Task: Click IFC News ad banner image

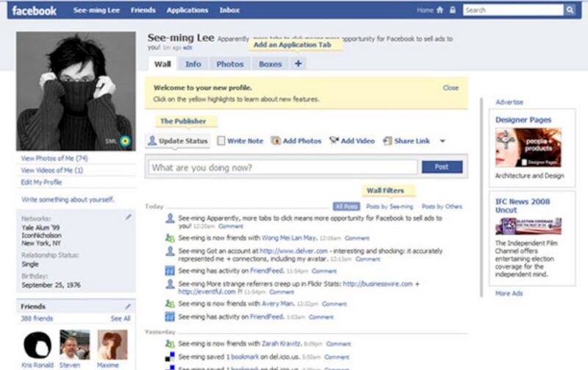Action: (528, 226)
